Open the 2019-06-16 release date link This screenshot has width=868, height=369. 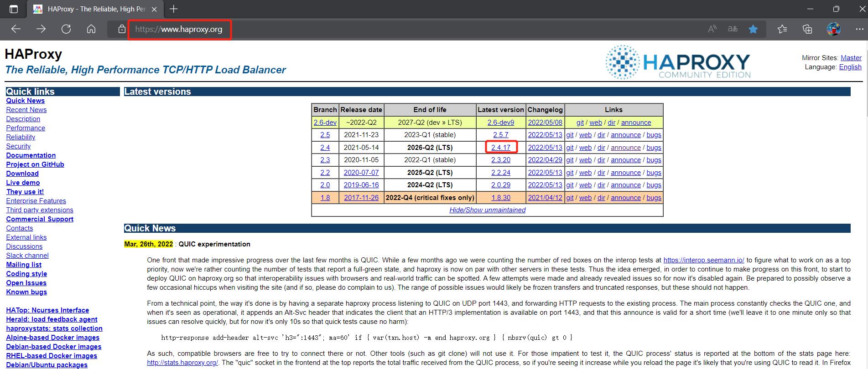pyautogui.click(x=361, y=185)
